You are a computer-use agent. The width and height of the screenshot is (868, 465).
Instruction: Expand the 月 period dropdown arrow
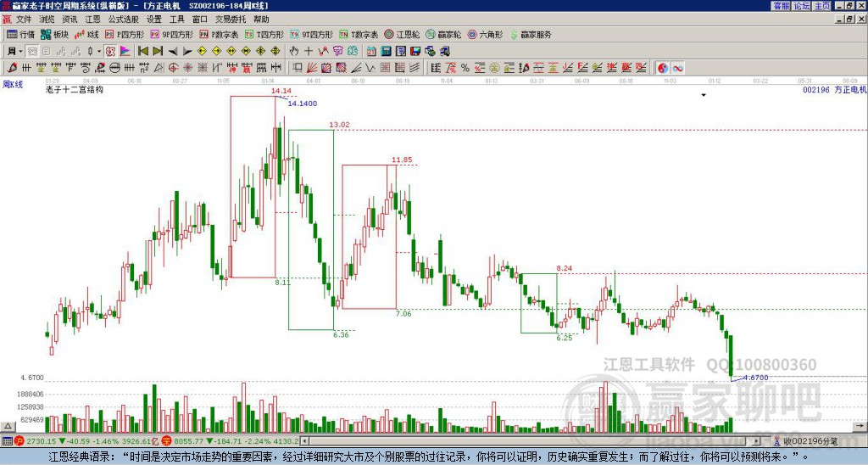coord(20,52)
